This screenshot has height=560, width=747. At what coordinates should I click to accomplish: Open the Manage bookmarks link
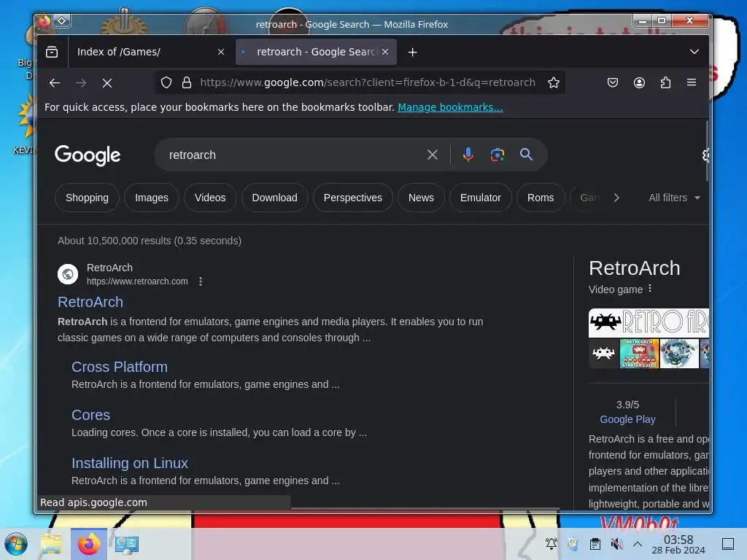450,107
